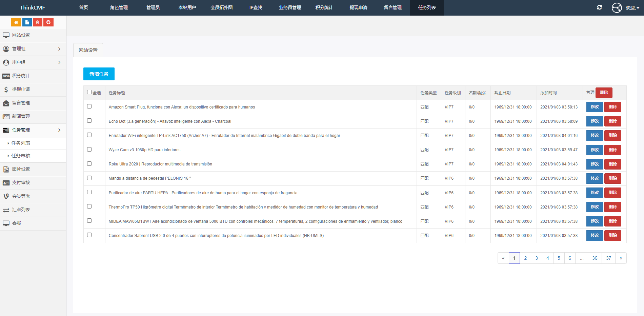Open the 任务列表 submenu item
Image resolution: width=644 pixels, height=316 pixels.
pyautogui.click(x=21, y=143)
